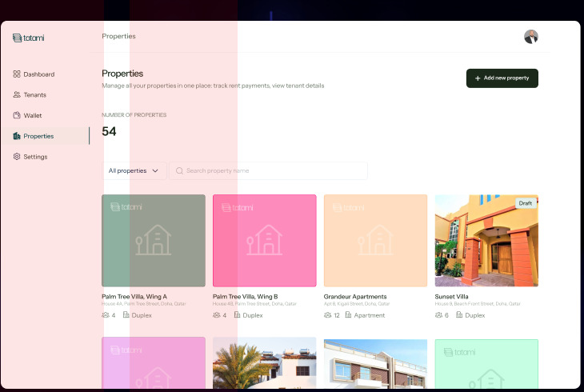
Task: Open Palm Tree Villa, Wing B thumbnail
Action: [x=265, y=241]
